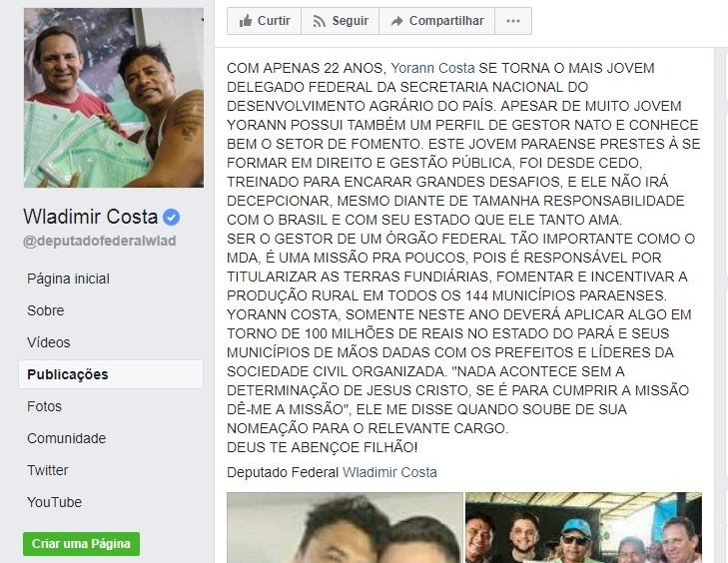Click the Curtir thumbs-up button
Viewport: 728px width, 563px height.
(x=265, y=21)
